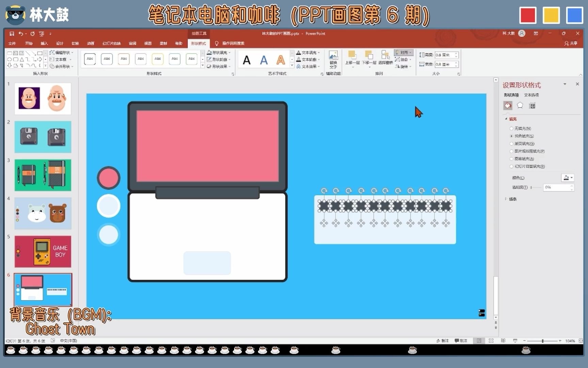Screen dimensions: 588x368
Task: Open the Selection Pane (选择窗格)
Action: pyautogui.click(x=385, y=57)
